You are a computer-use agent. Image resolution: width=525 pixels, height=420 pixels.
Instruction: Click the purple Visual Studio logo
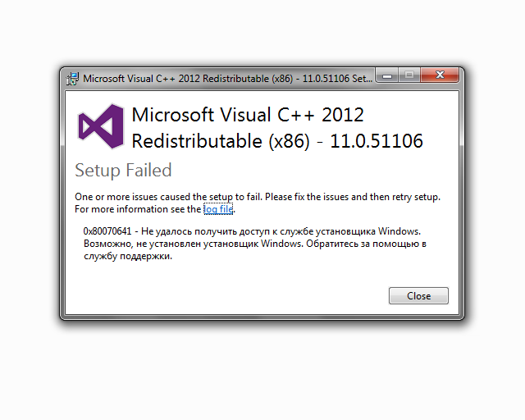(x=101, y=126)
